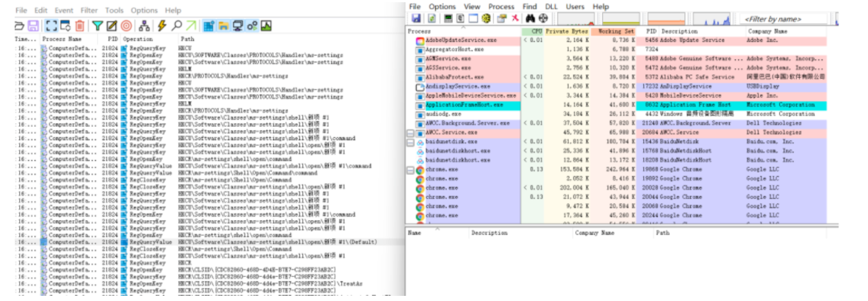The image size is (868, 301).
Task: Click the Company Name column header in upper pane
Action: 786,32
